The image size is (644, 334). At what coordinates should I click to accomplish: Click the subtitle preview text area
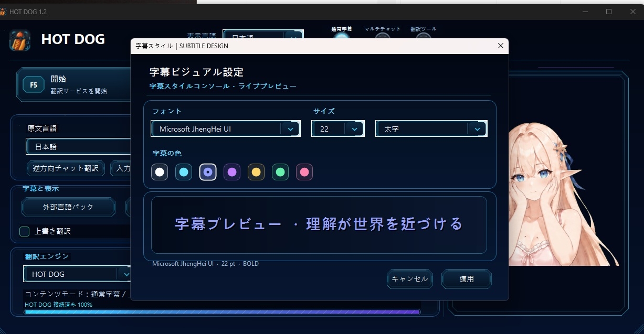pos(319,225)
